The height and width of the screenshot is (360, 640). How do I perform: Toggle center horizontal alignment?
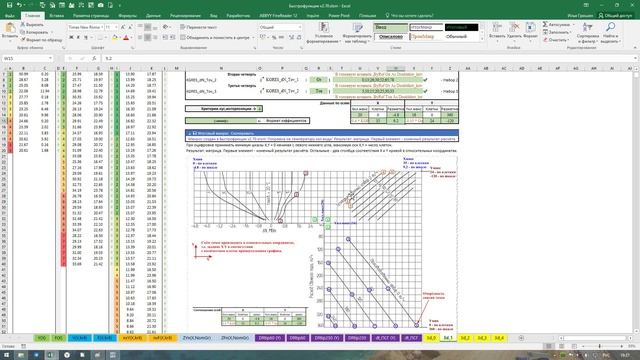pos(148,38)
